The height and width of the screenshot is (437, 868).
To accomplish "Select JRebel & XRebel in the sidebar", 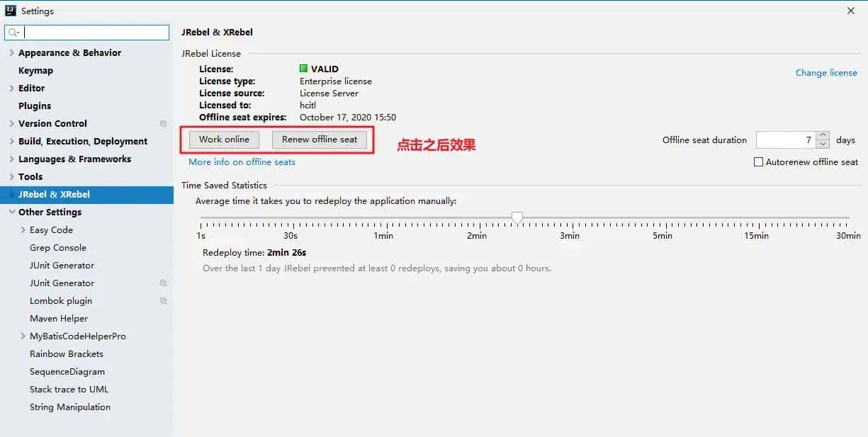I will pos(86,195).
